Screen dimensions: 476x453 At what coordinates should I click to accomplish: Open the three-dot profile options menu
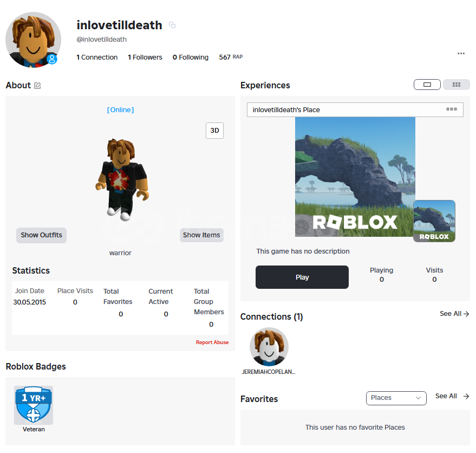click(x=461, y=54)
